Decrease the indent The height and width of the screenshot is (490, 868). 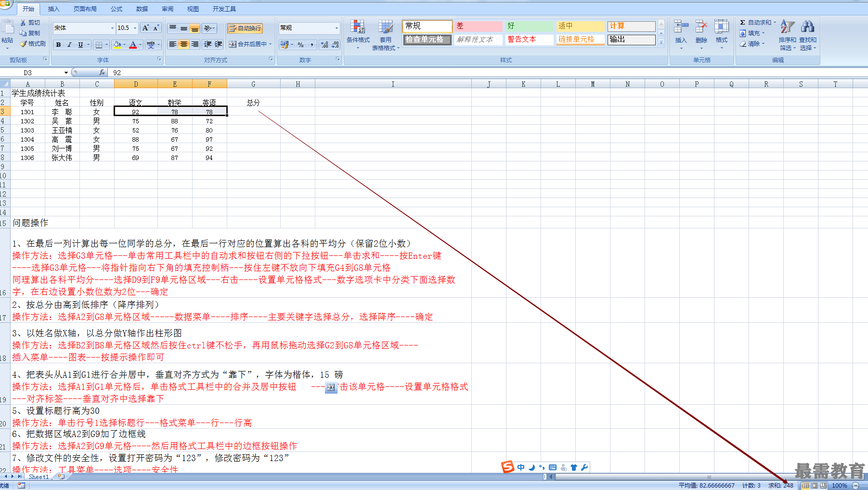[208, 44]
